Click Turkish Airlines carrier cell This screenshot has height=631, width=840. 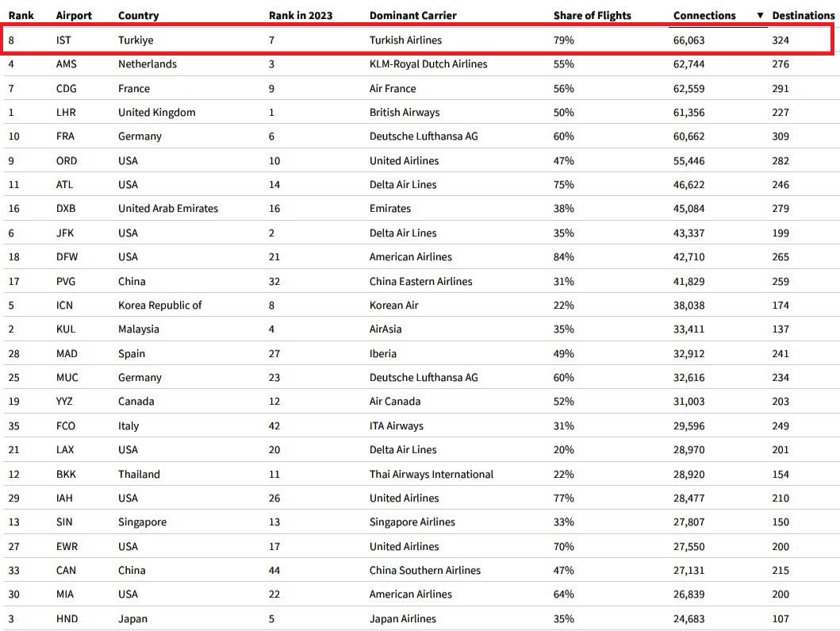(405, 40)
